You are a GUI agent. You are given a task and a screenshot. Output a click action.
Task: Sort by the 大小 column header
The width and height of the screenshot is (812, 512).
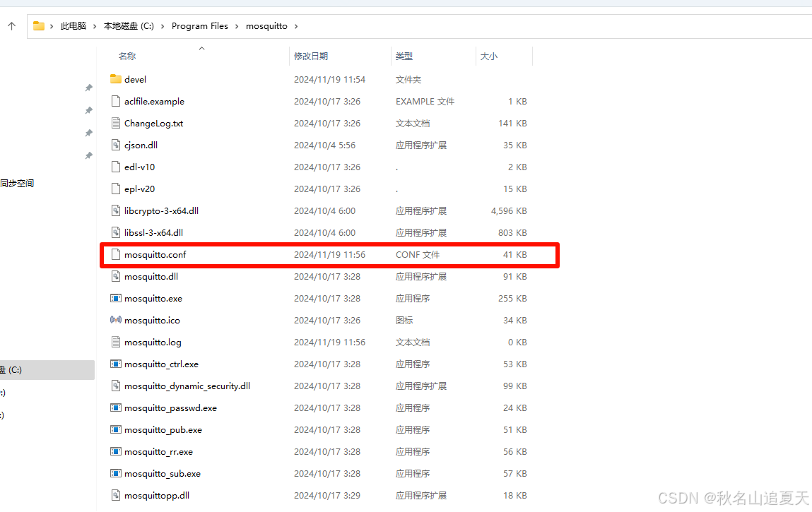tap(489, 56)
